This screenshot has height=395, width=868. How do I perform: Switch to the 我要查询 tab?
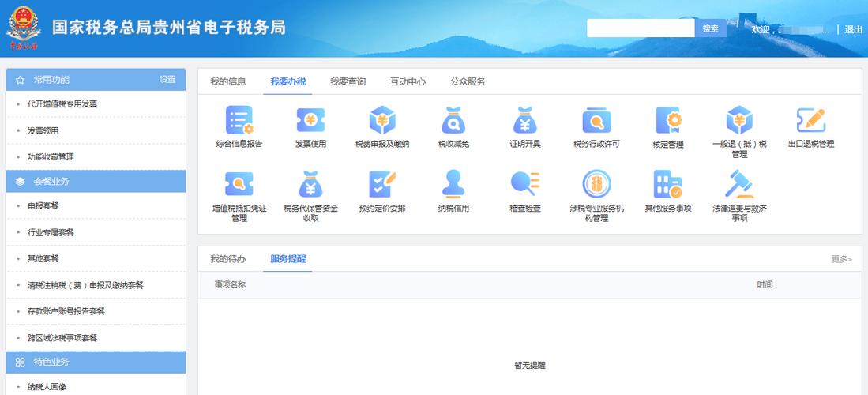(348, 81)
